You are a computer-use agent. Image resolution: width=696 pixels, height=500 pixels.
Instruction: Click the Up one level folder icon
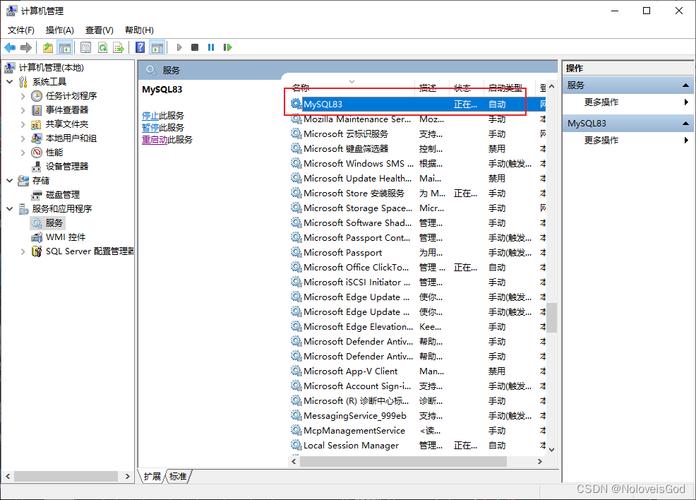click(x=48, y=47)
